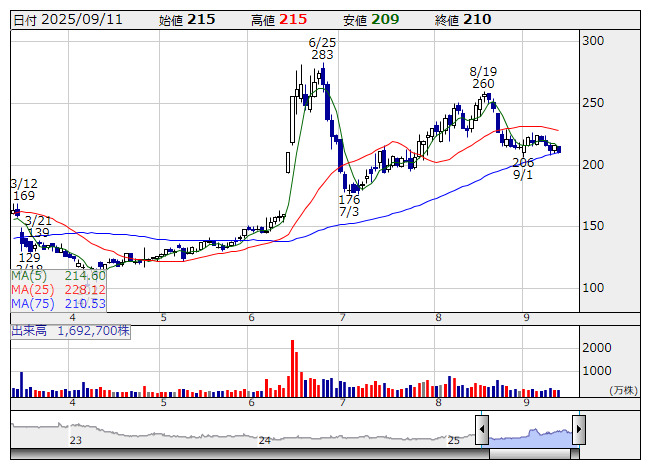This screenshot has width=653, height=470.
Task: Click the 8/19 260 high label
Action: [483, 77]
